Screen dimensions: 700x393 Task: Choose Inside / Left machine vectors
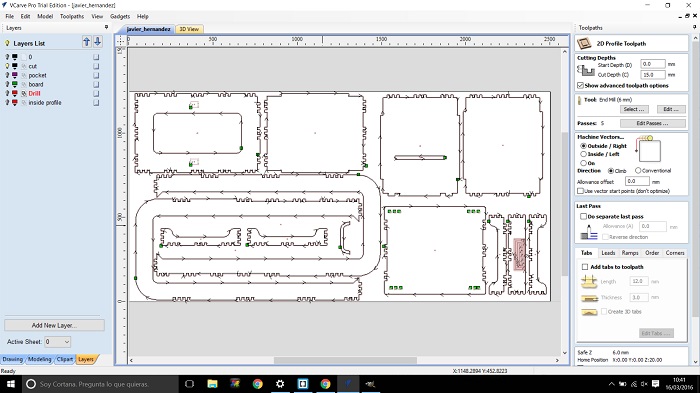pos(583,154)
